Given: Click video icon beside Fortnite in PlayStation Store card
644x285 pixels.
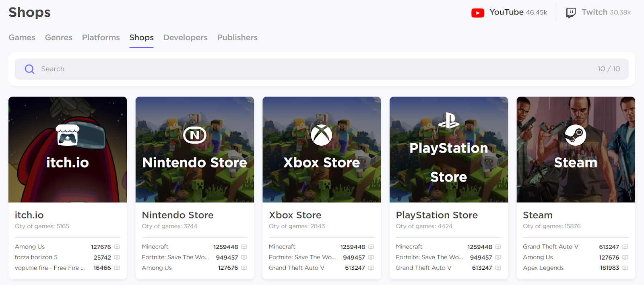Looking at the screenshot, I should pyautogui.click(x=498, y=257).
